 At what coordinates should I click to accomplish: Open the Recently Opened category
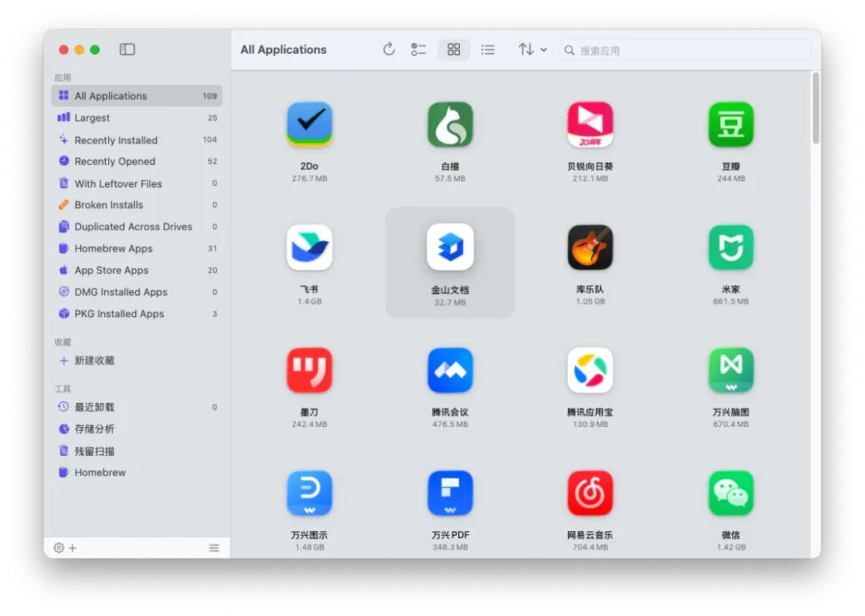coord(137,161)
